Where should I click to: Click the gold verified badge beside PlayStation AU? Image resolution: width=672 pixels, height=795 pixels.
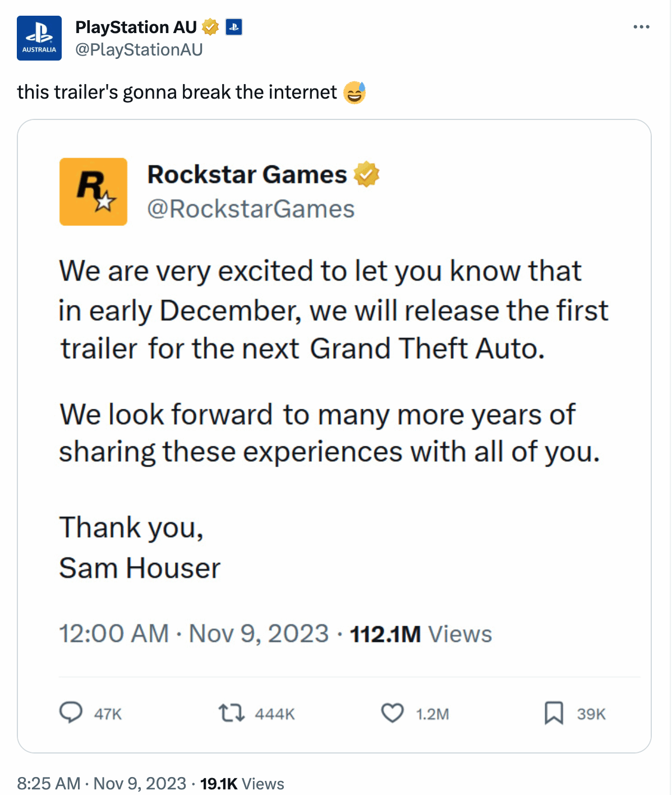point(210,27)
